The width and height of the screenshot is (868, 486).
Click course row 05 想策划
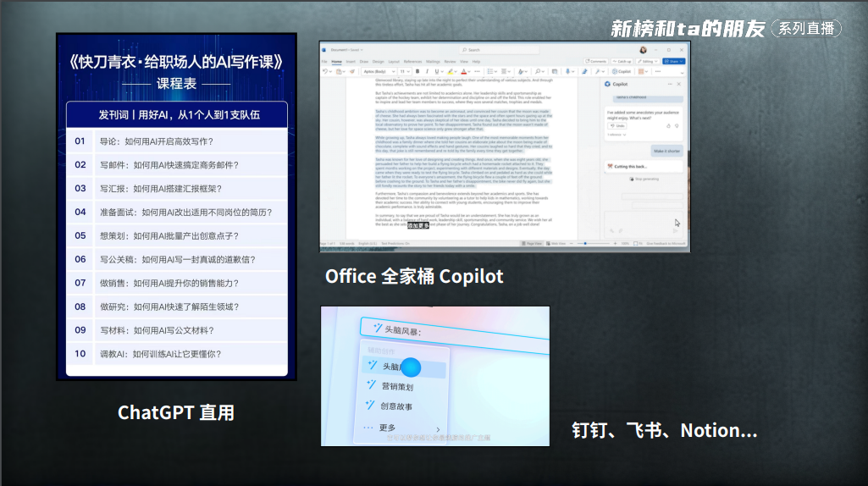(177, 236)
